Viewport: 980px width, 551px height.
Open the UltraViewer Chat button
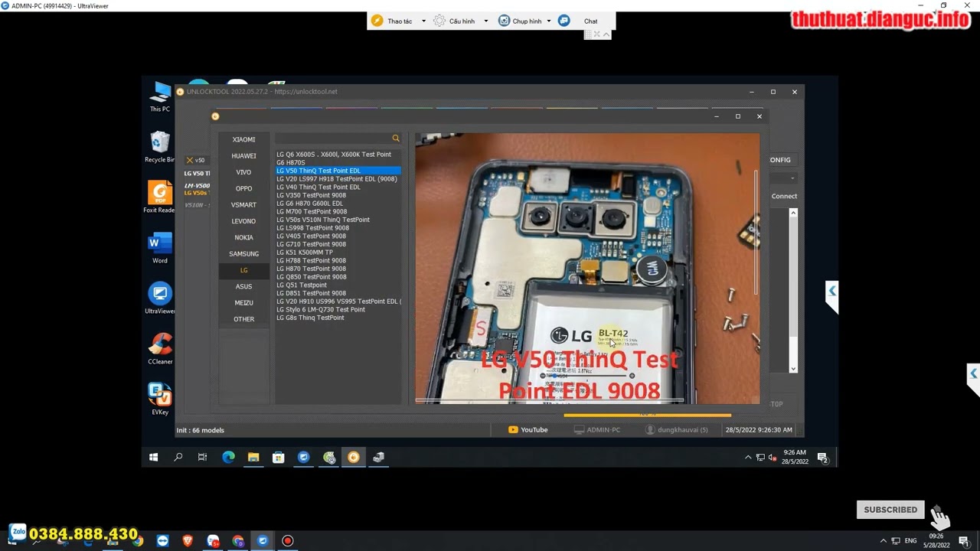[590, 21]
